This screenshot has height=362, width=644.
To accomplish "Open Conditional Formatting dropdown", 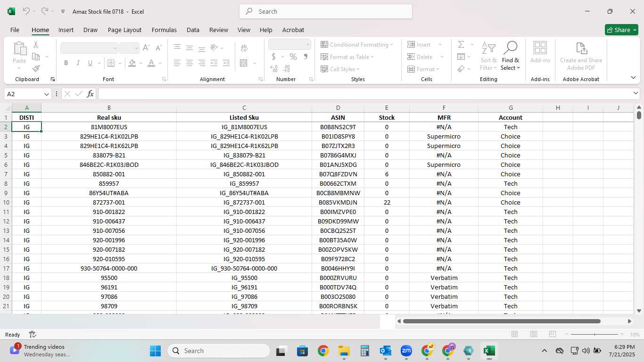I will [x=357, y=44].
